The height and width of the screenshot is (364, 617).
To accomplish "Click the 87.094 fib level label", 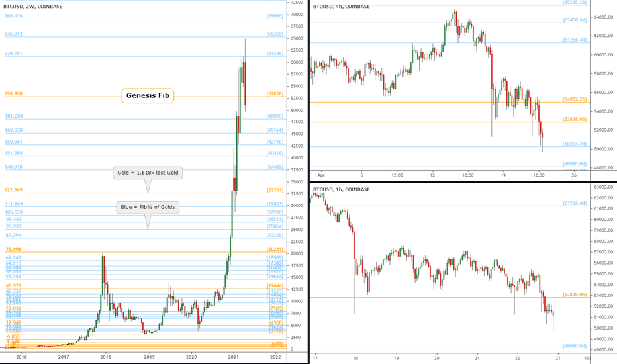I will point(13,235).
